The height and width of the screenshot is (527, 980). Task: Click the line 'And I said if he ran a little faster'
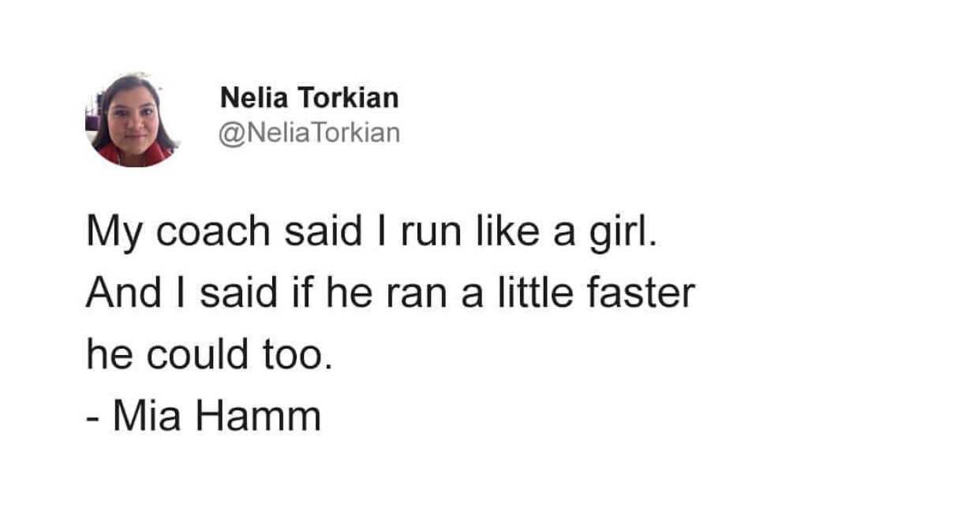[391, 293]
